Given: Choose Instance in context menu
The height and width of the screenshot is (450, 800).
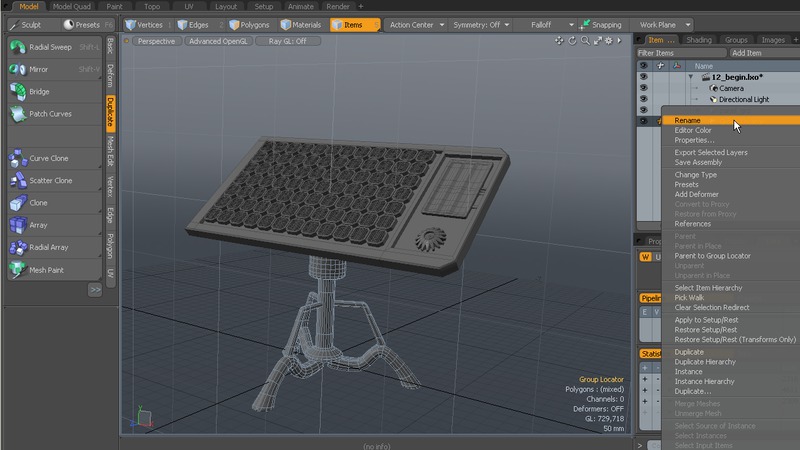Looking at the screenshot, I should pos(688,371).
